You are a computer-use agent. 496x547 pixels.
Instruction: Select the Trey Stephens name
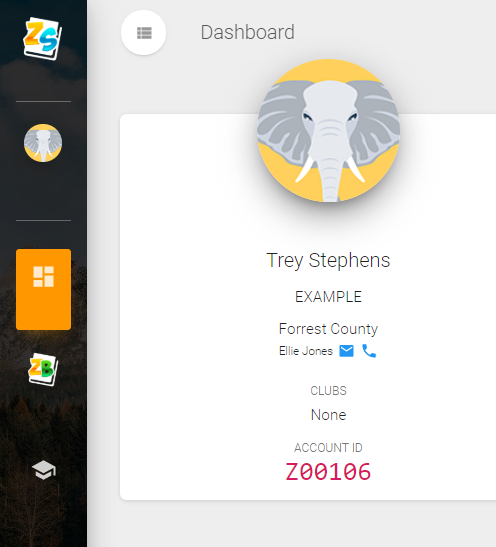[328, 260]
